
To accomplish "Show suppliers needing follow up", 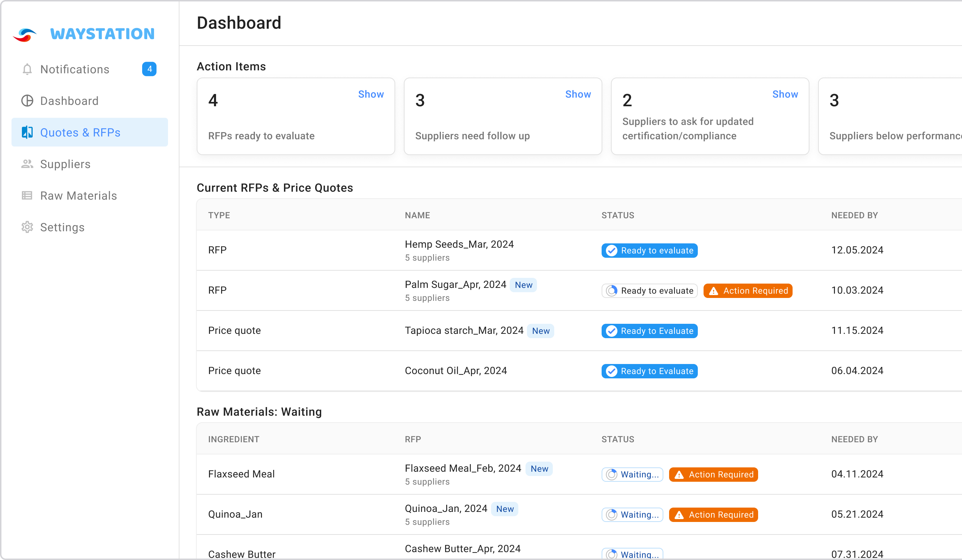I will (578, 94).
